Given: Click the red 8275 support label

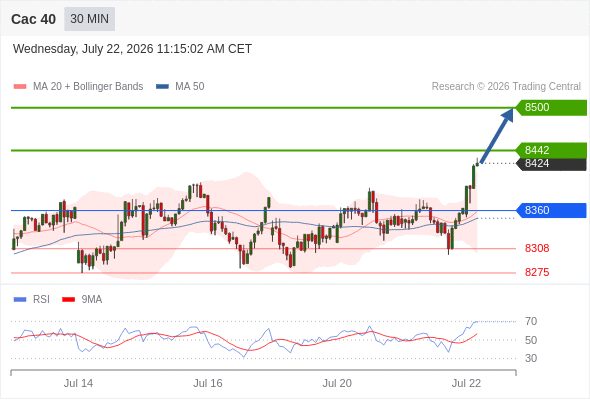Looking at the screenshot, I should pos(537,272).
